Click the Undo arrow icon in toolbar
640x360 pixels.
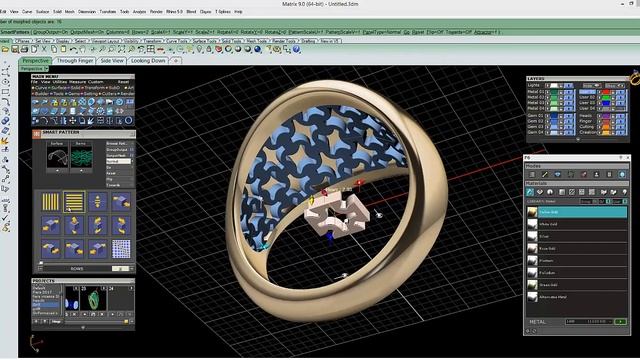tap(73, 49)
